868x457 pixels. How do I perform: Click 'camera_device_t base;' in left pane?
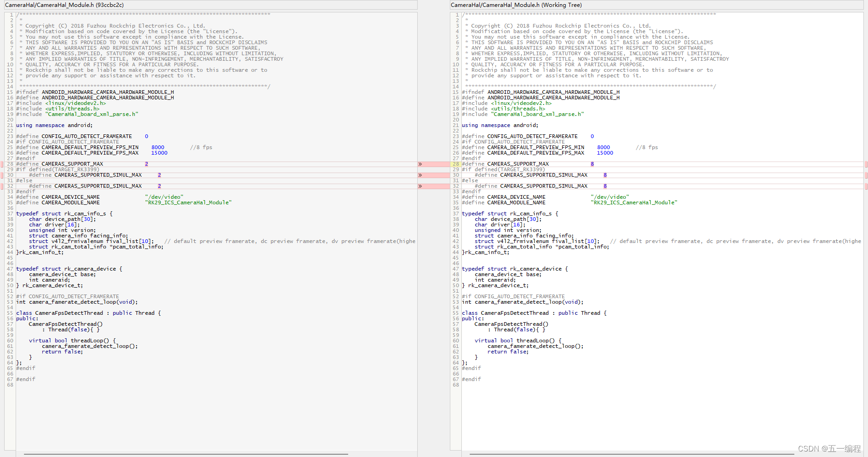[x=63, y=275]
